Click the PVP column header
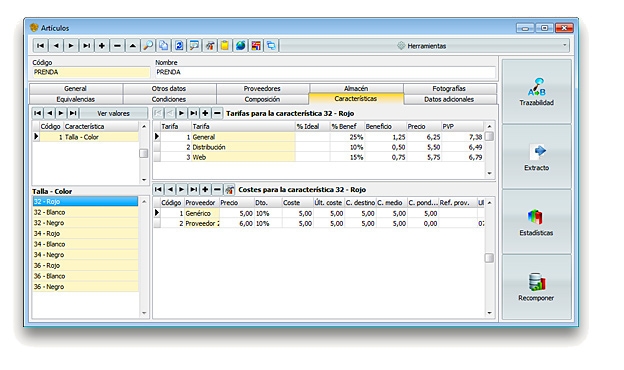 click(463, 127)
